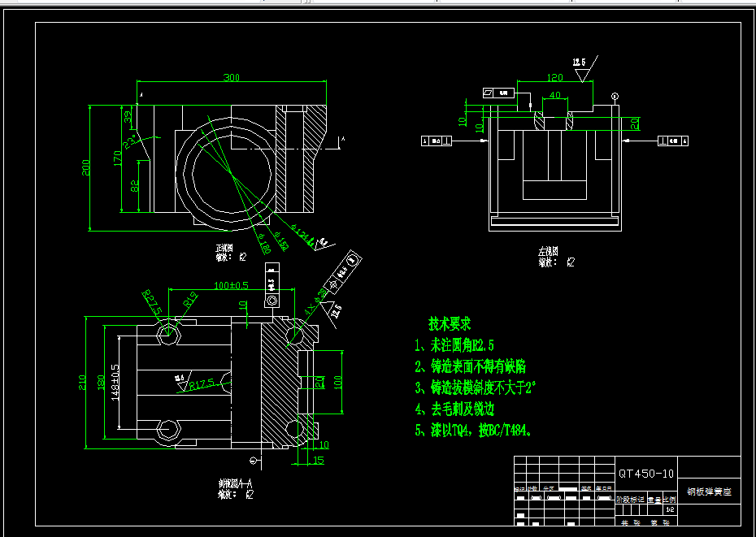756x537 pixels.
Task: Pick the 170 vertical dimension text
Action: coord(117,158)
